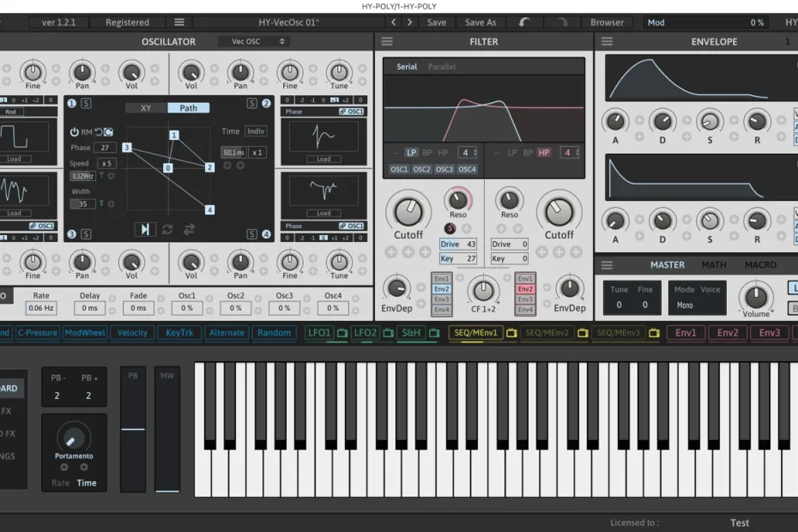Open the hamburger menu in top toolbar
Viewport: 798px width, 532px height.
coord(179,22)
